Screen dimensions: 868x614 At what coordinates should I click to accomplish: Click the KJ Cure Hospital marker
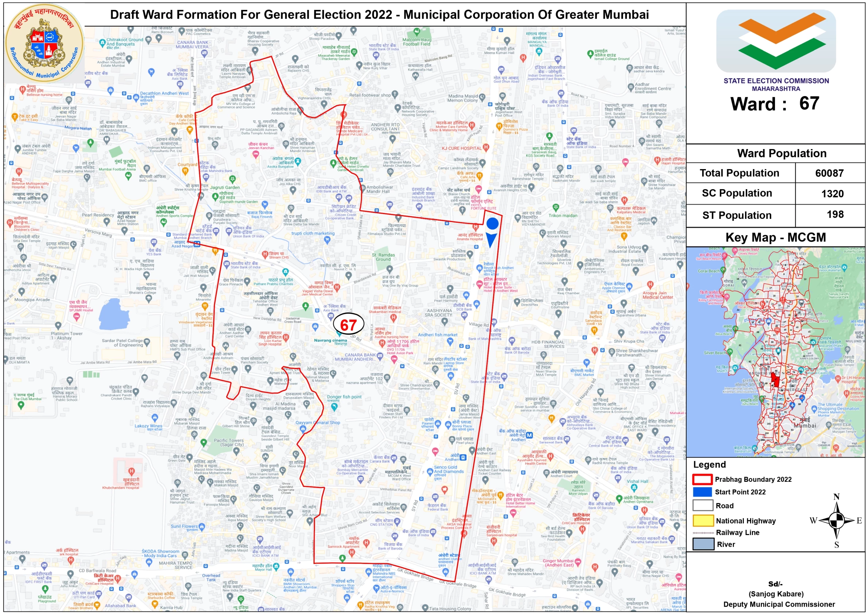[x=486, y=148]
